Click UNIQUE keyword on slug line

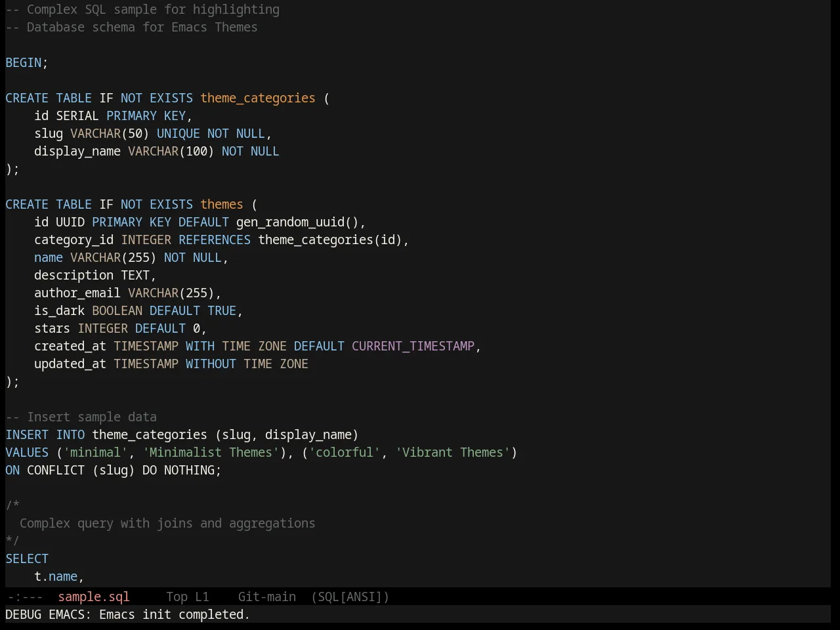pos(178,133)
